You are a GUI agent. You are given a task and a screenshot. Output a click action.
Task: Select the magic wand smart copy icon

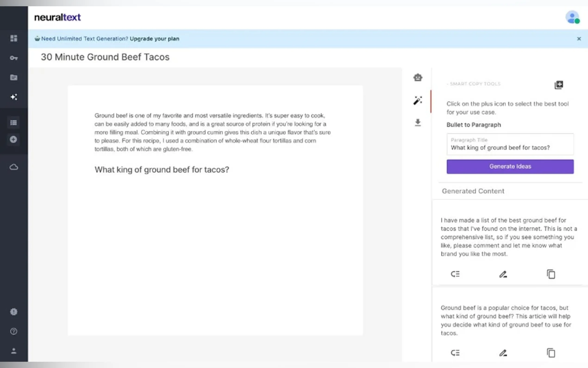418,100
